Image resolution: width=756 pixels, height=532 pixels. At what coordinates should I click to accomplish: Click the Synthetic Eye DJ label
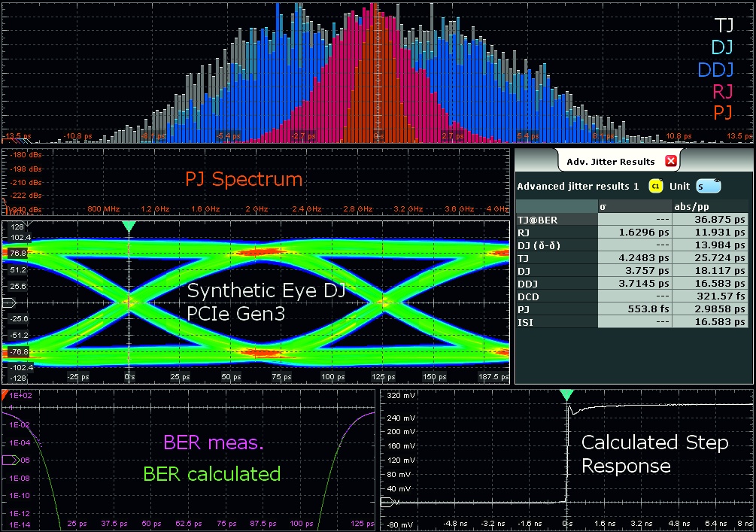pyautogui.click(x=266, y=291)
